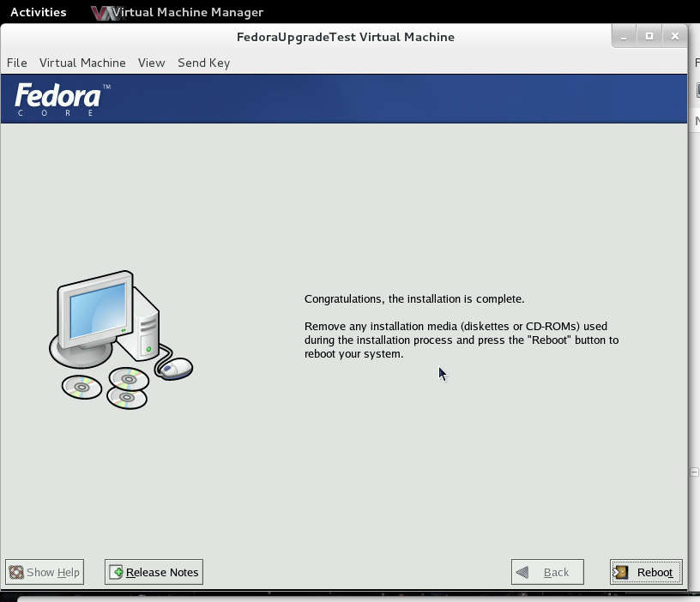The height and width of the screenshot is (602, 700).
Task: Open the Release Notes
Action: point(154,572)
